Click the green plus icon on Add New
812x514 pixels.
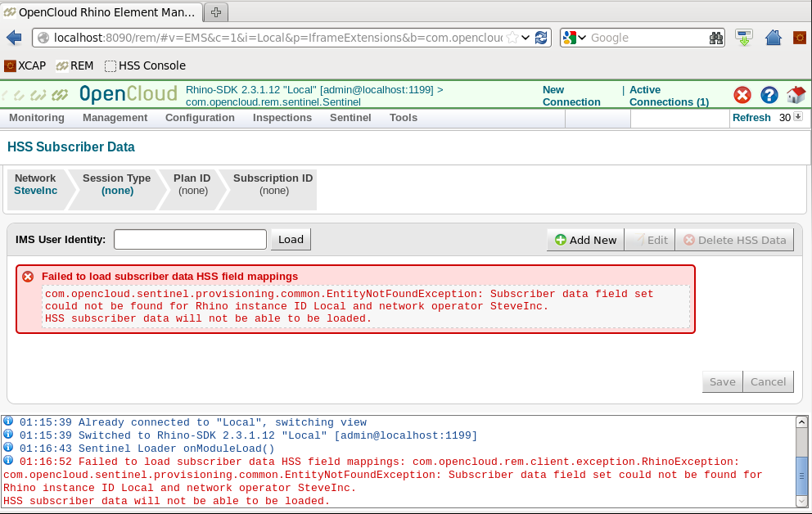point(561,239)
